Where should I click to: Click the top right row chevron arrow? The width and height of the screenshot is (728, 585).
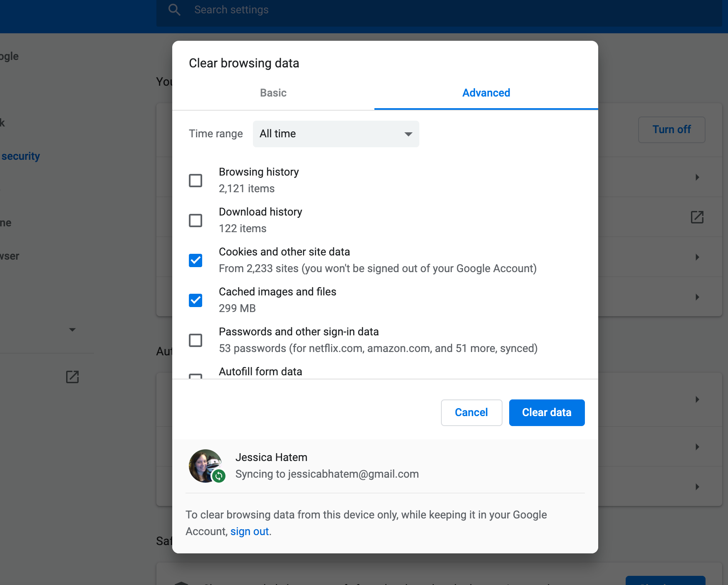pos(697,177)
